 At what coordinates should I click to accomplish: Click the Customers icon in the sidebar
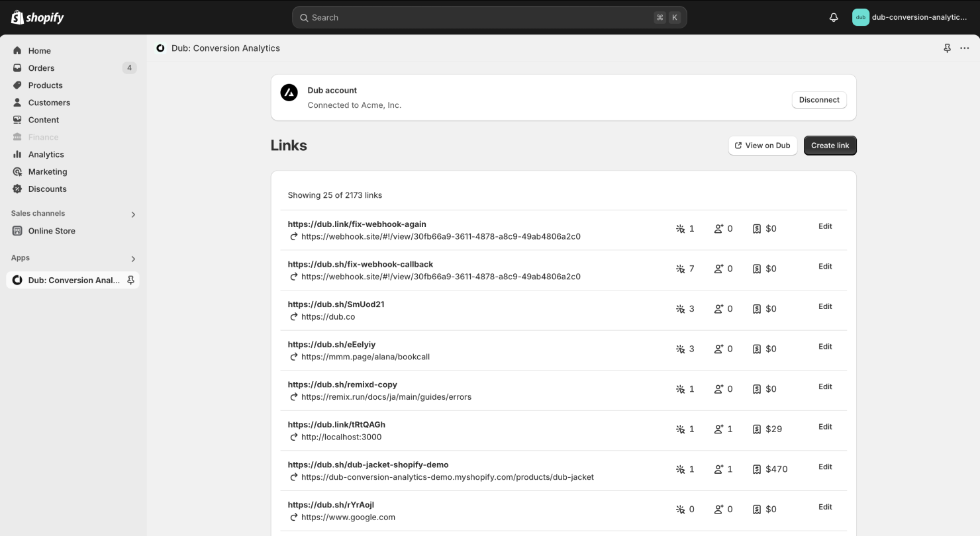(18, 102)
